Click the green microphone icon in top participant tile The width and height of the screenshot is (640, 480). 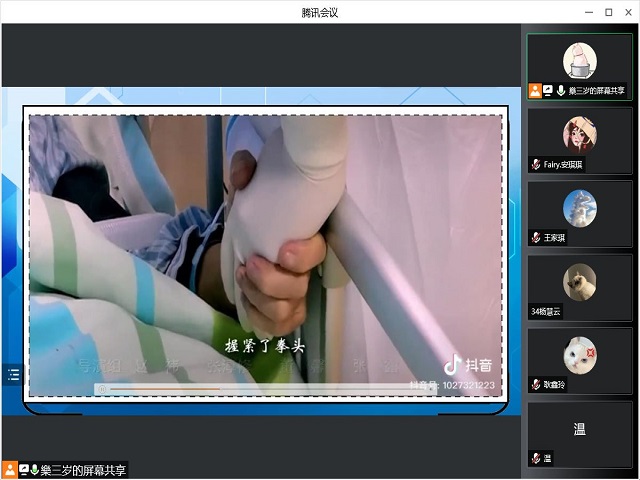pos(560,91)
